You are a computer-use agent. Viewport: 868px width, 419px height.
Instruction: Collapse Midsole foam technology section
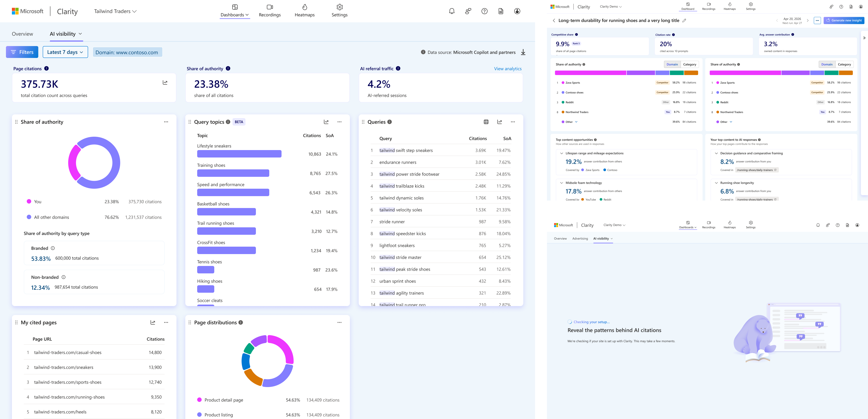tap(561, 183)
